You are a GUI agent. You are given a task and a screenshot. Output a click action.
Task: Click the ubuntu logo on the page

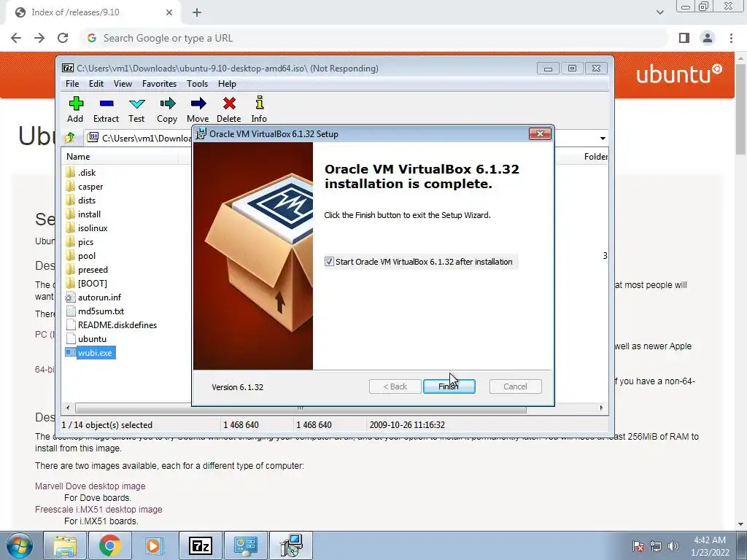click(679, 74)
